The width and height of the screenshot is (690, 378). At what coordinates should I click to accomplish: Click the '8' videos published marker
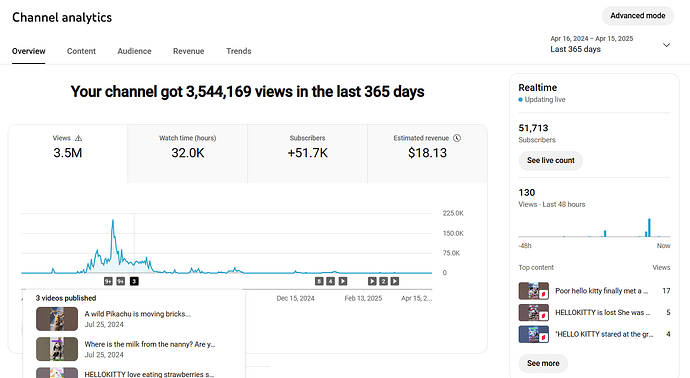[x=319, y=281]
